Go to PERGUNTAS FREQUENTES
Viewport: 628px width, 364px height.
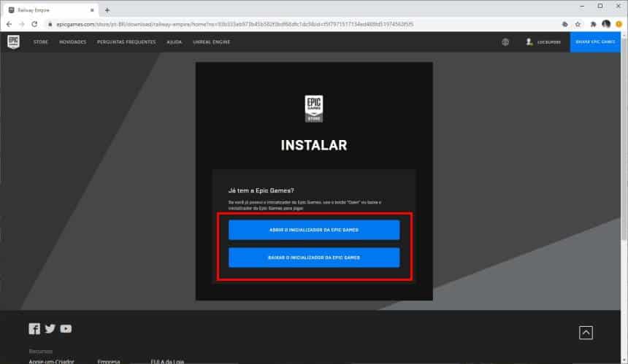[126, 42]
